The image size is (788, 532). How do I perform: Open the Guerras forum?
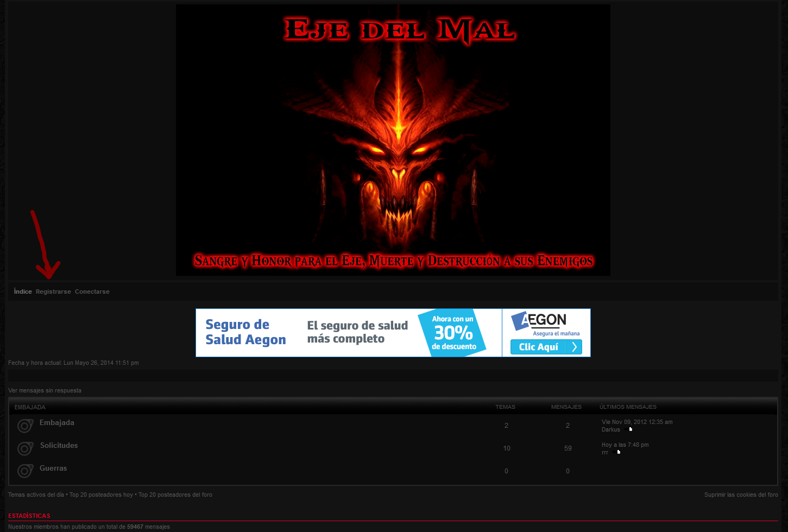click(53, 468)
